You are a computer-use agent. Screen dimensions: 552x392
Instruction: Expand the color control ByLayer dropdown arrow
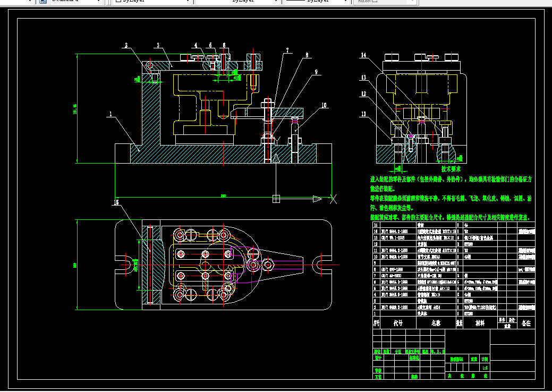tap(188, 2)
